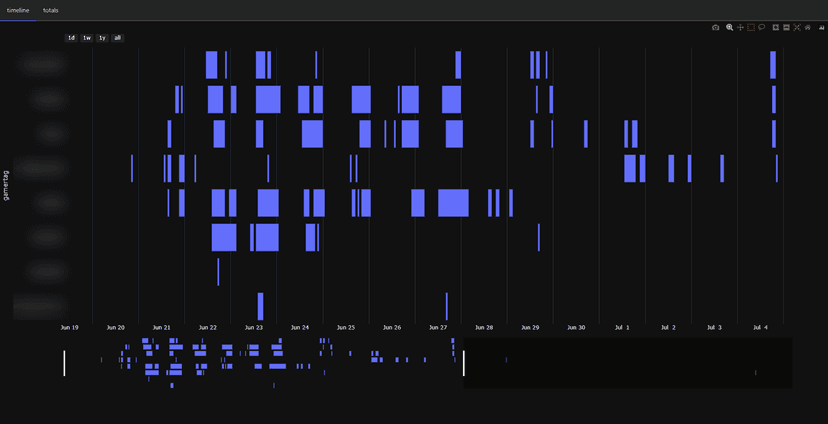Set range to 1d
This screenshot has width=828, height=424.
point(71,38)
